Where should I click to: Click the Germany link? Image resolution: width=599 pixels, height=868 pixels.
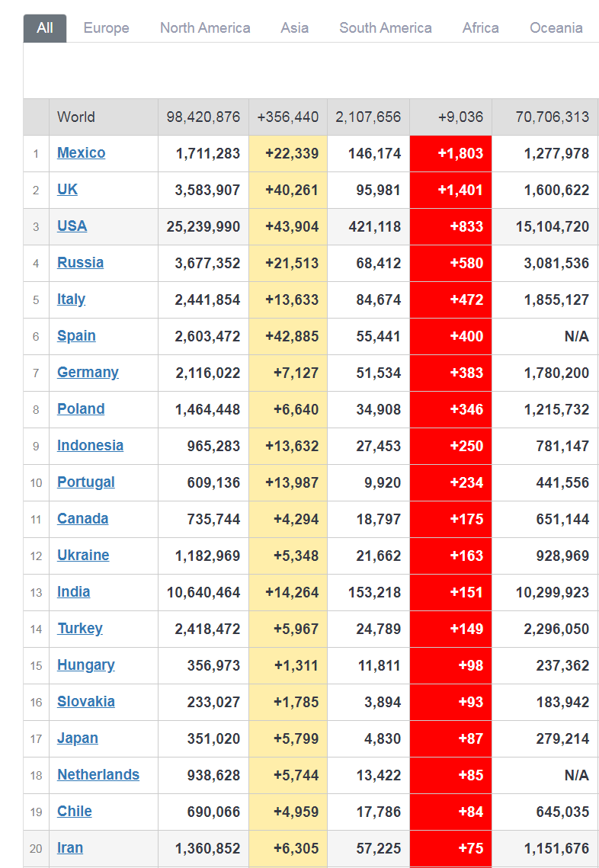click(88, 373)
